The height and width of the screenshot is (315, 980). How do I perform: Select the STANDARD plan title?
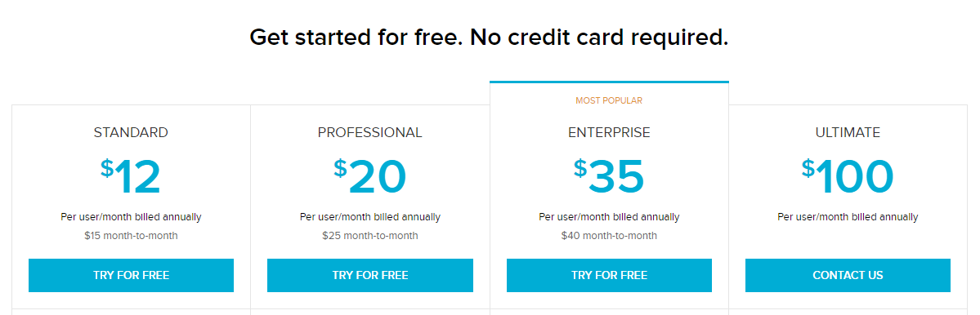(x=131, y=133)
